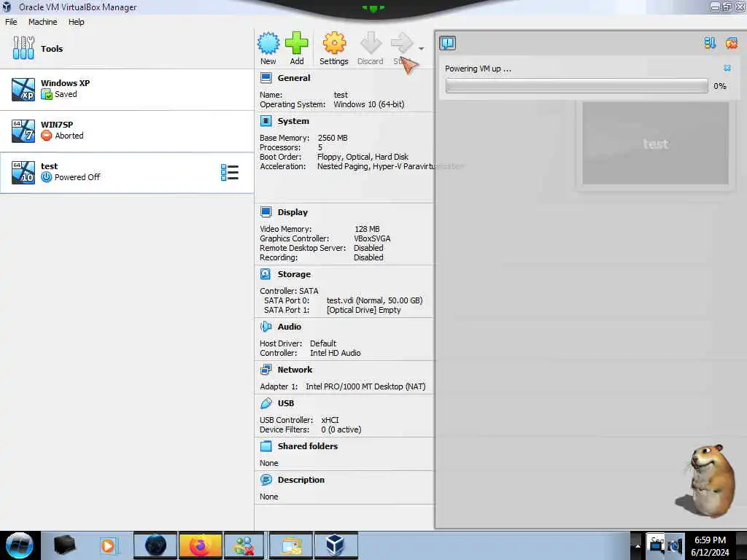Click the Audio section speaker icon
This screenshot has height=560, width=747.
click(266, 327)
